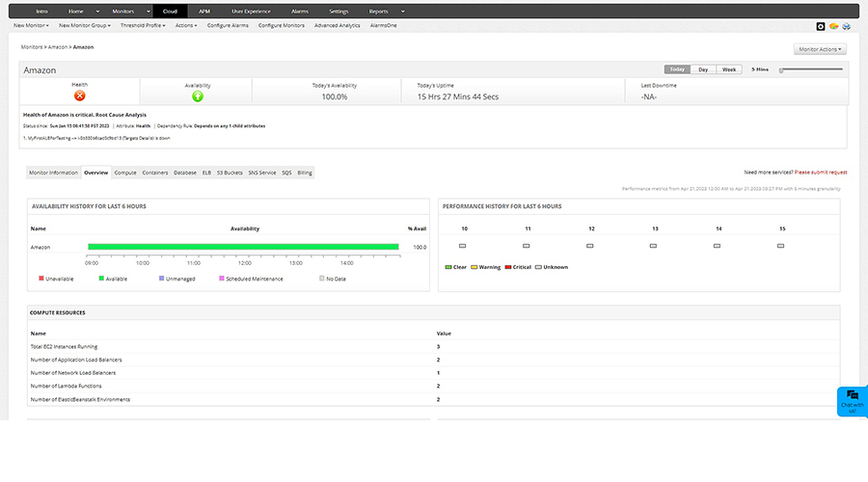Switch to Monitor Information tab
Image resolution: width=868 pixels, height=482 pixels.
[54, 173]
